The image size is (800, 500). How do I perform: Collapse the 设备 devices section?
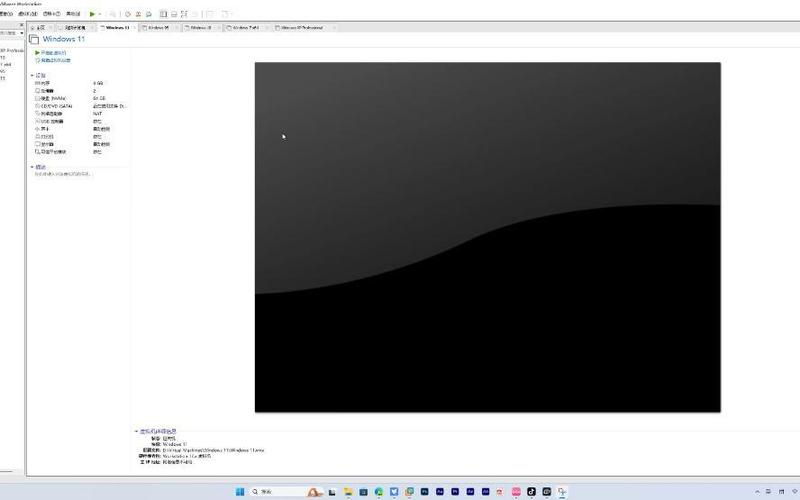32,76
